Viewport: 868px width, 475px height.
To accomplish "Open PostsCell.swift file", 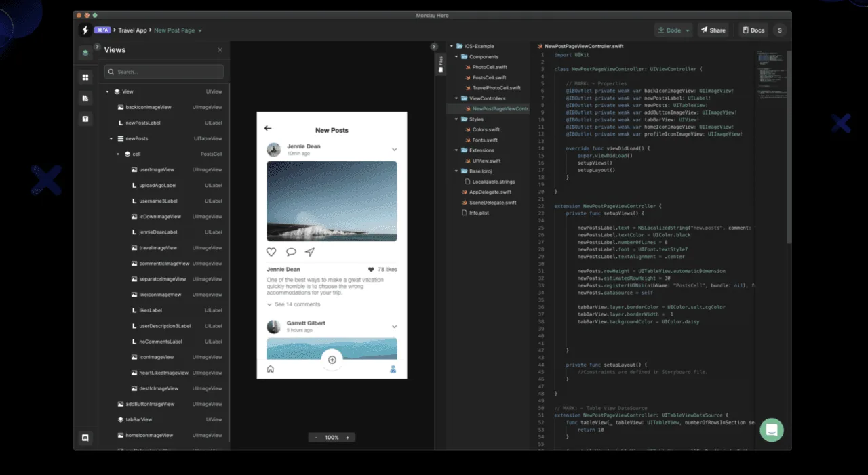I will 489,77.
